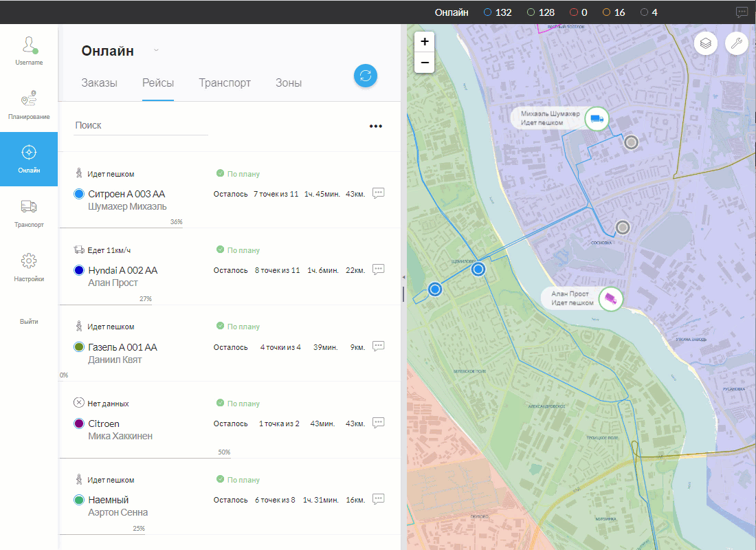Zoom in on the map

click(x=425, y=42)
